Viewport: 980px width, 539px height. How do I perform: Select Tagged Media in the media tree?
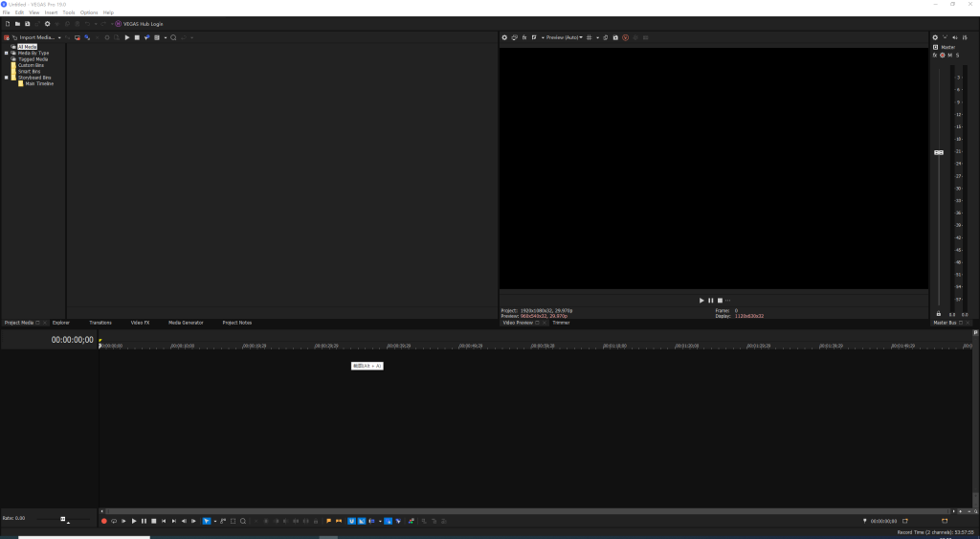pos(33,59)
